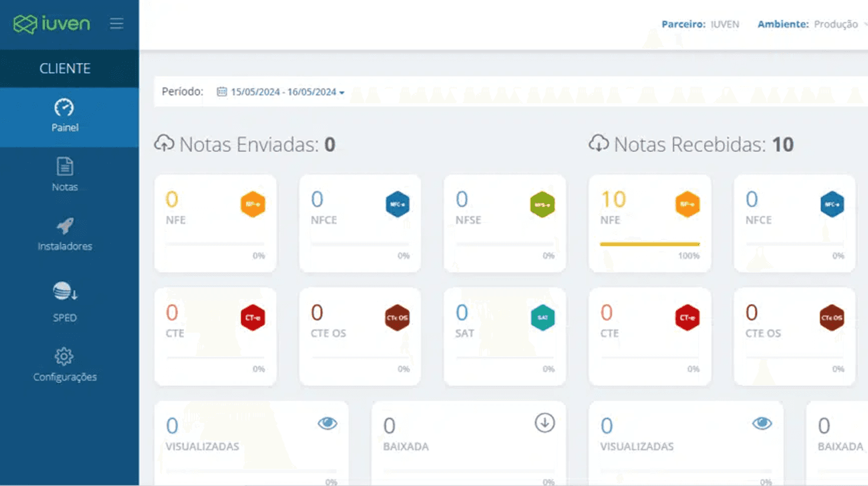Click the NFE count 10 in Notas Recebidas
Viewport: 868px width, 486px height.
613,199
